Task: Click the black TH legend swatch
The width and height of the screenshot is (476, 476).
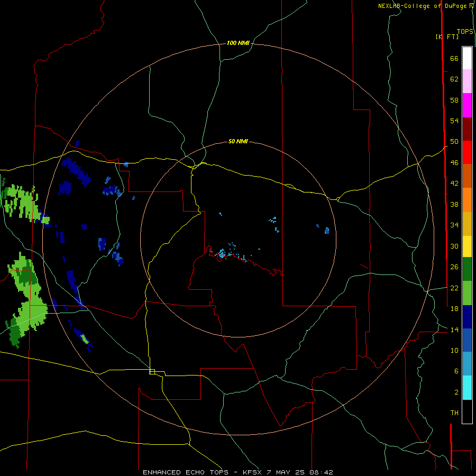Action: pyautogui.click(x=467, y=411)
